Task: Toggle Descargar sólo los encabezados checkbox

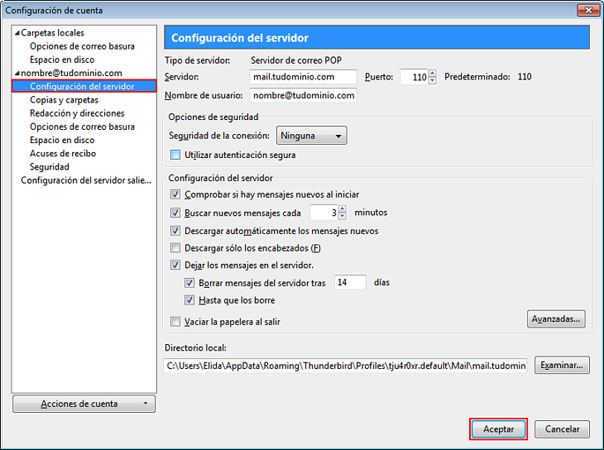Action: click(175, 248)
